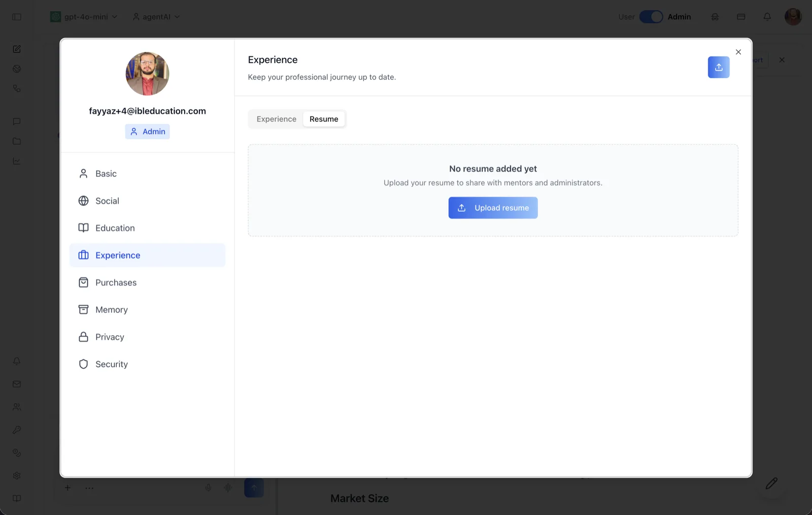Click the chat bubble sidebar icon
Image resolution: width=812 pixels, height=515 pixels.
pyautogui.click(x=17, y=121)
